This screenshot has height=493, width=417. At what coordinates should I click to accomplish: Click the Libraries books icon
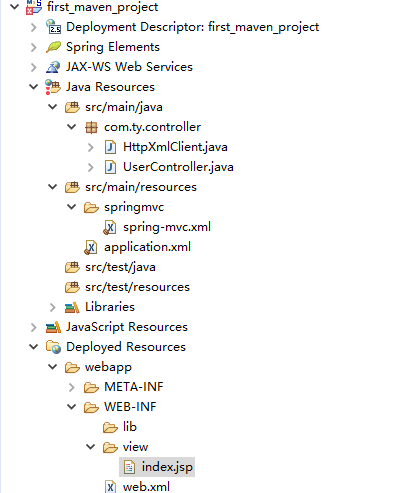point(72,307)
